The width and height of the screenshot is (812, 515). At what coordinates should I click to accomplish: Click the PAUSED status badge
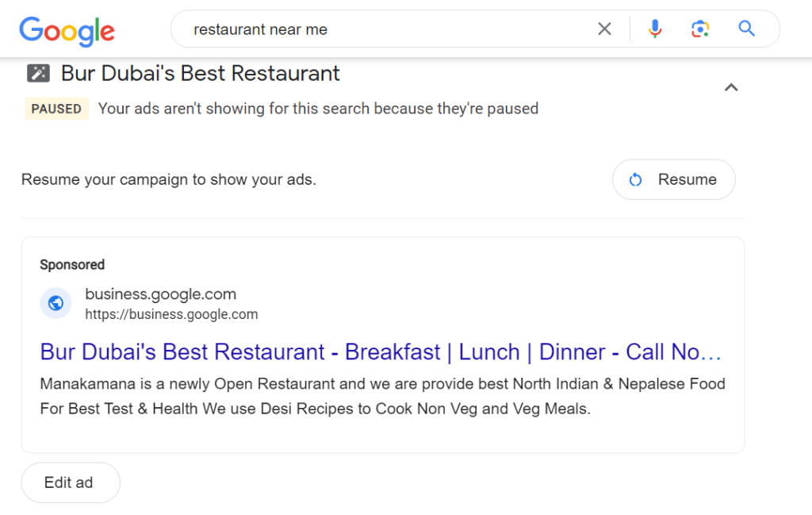[x=56, y=109]
